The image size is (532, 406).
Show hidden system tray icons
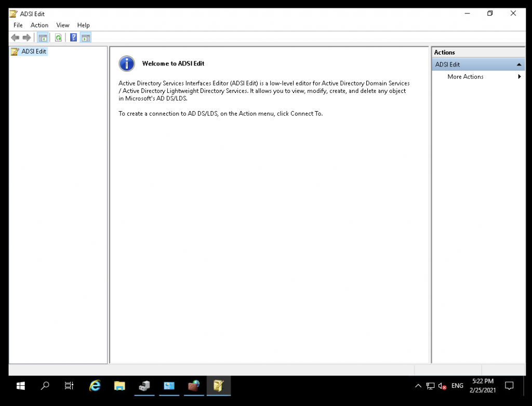pyautogui.click(x=418, y=386)
